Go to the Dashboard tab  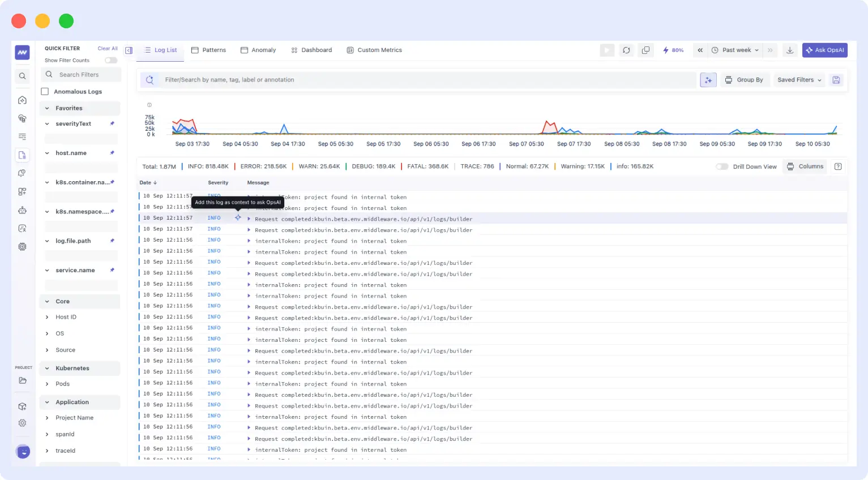(x=311, y=50)
